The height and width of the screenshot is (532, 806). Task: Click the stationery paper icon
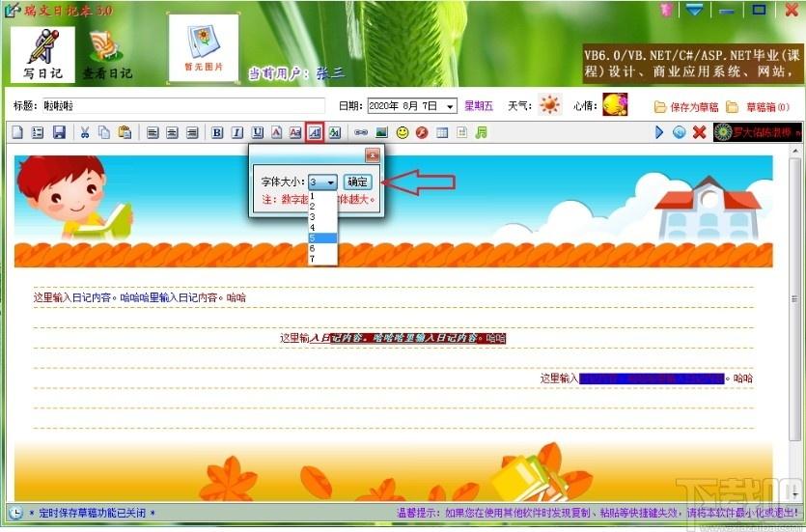coord(461,132)
